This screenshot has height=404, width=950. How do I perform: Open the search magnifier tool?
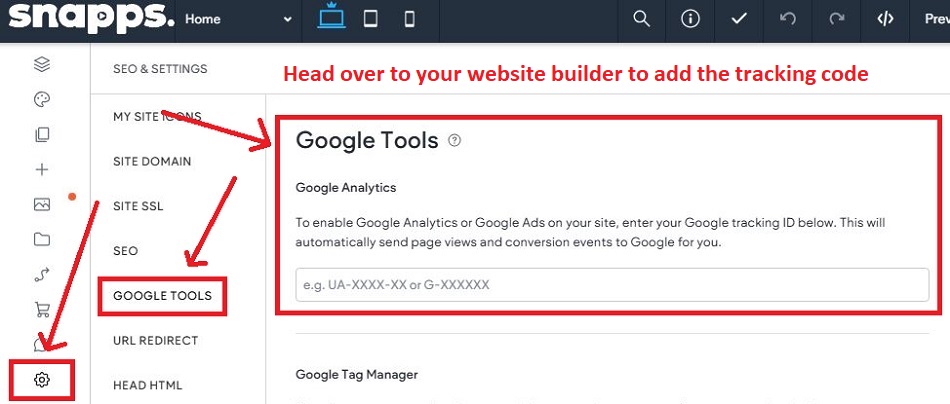point(641,19)
